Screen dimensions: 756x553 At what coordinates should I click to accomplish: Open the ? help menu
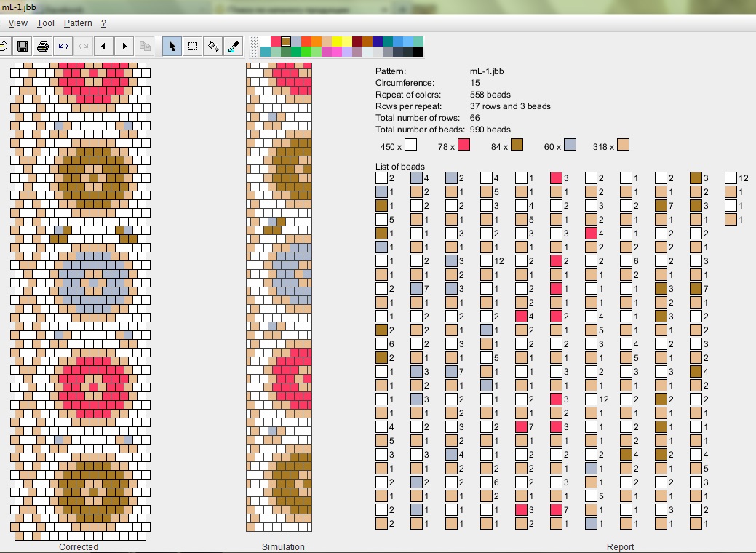click(103, 23)
